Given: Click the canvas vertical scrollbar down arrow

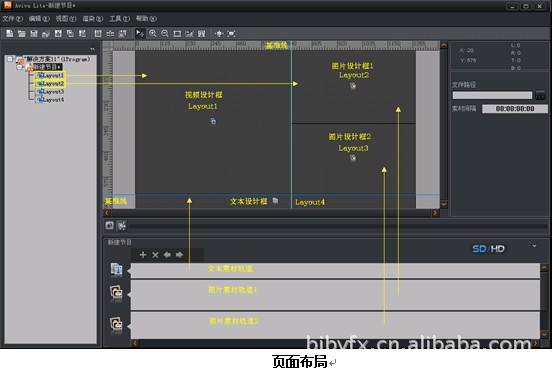Looking at the screenshot, I should pos(444,205).
